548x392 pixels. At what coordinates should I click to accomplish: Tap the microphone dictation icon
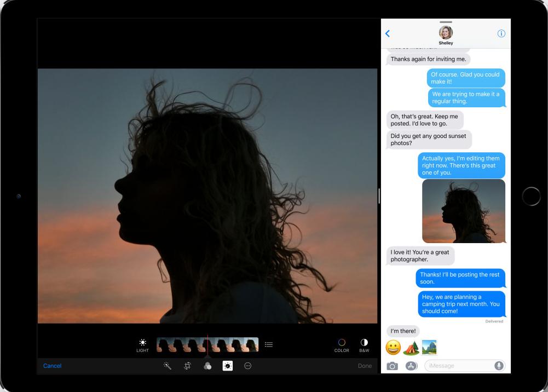[x=499, y=366]
